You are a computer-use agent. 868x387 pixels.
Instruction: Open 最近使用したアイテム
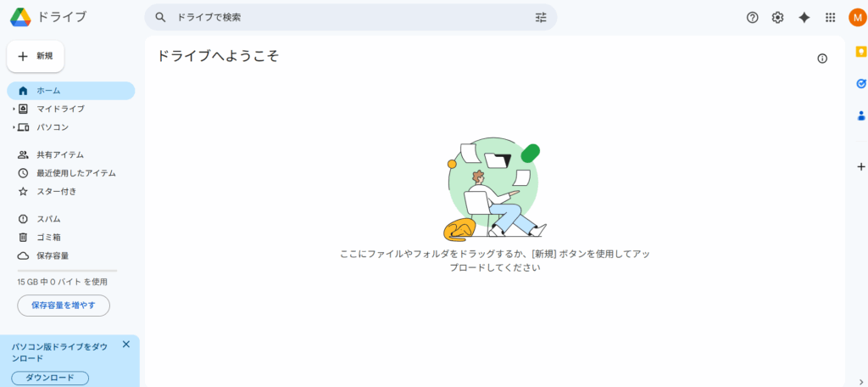[71, 173]
